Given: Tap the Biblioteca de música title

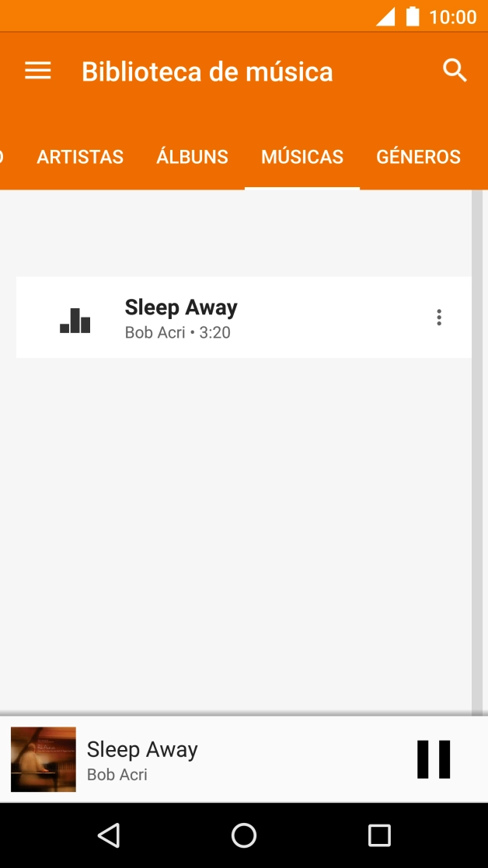Looking at the screenshot, I should [x=207, y=71].
